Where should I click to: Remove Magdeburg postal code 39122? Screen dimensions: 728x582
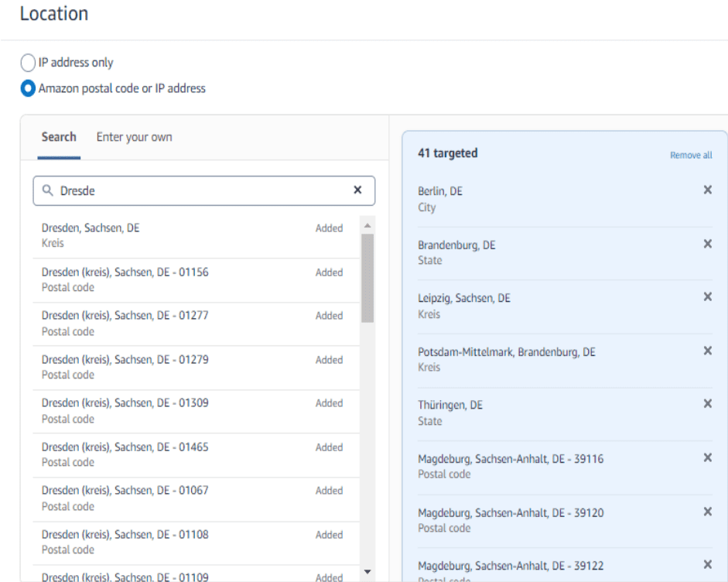(x=706, y=563)
